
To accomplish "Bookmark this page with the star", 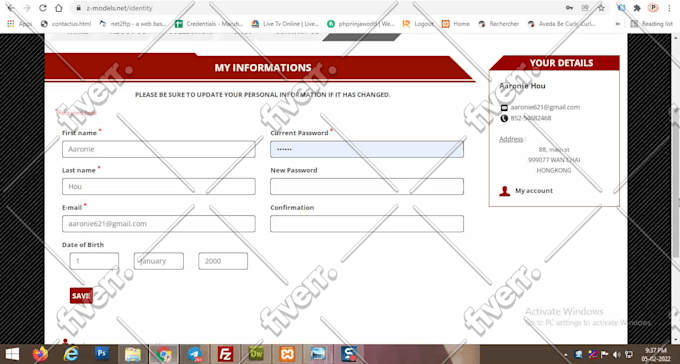I will [601, 8].
